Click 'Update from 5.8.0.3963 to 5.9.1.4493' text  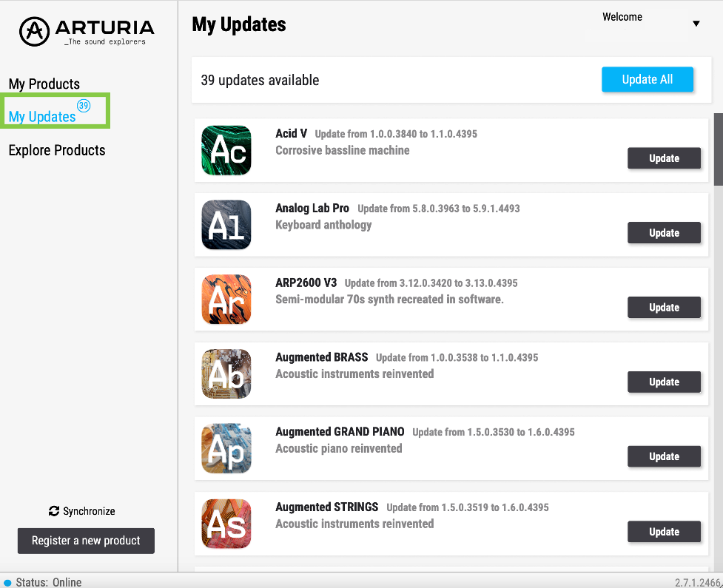pyautogui.click(x=439, y=209)
